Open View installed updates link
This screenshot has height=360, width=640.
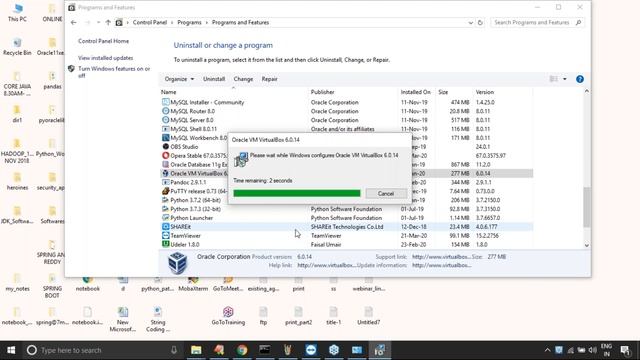[105, 58]
